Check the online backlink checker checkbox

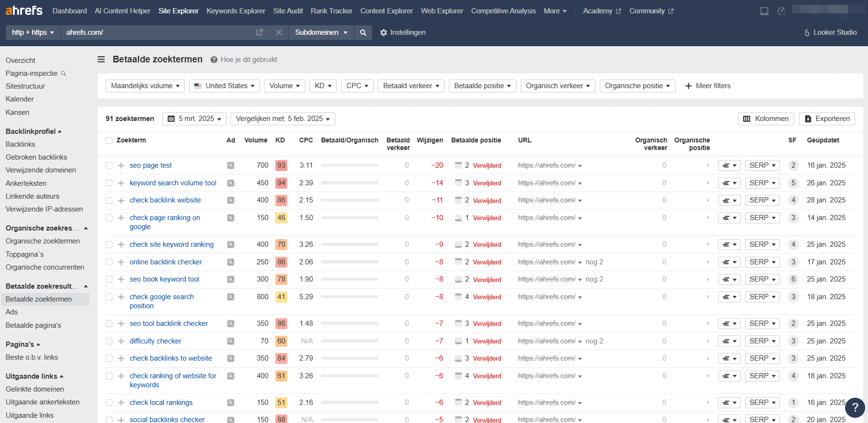(x=109, y=262)
